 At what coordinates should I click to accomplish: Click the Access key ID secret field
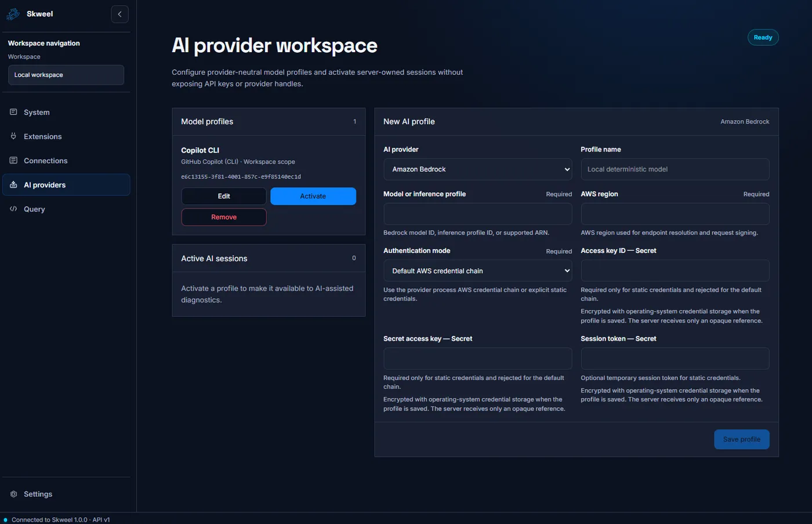[675, 271]
